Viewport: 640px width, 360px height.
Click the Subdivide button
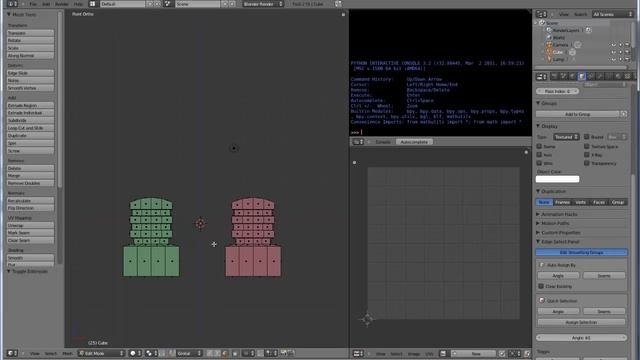coord(31,120)
